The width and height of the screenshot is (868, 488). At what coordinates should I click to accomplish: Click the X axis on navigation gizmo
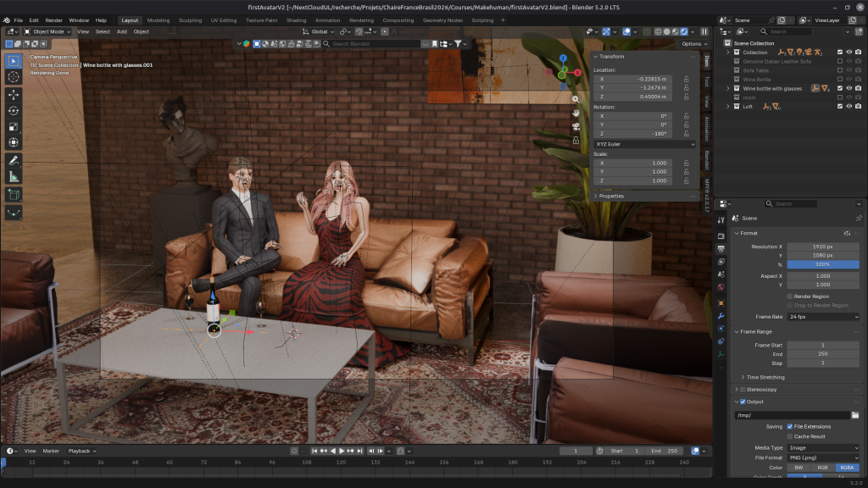pyautogui.click(x=577, y=73)
